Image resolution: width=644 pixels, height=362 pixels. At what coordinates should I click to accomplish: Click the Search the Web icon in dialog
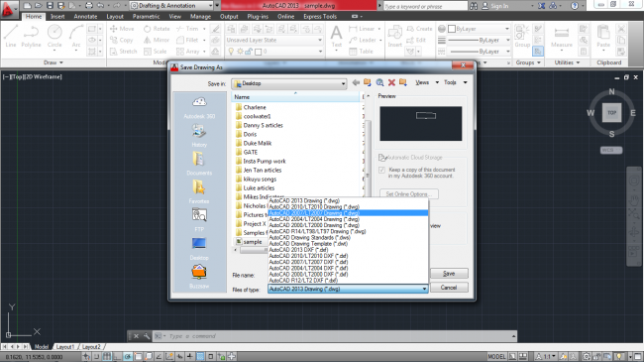coord(379,82)
